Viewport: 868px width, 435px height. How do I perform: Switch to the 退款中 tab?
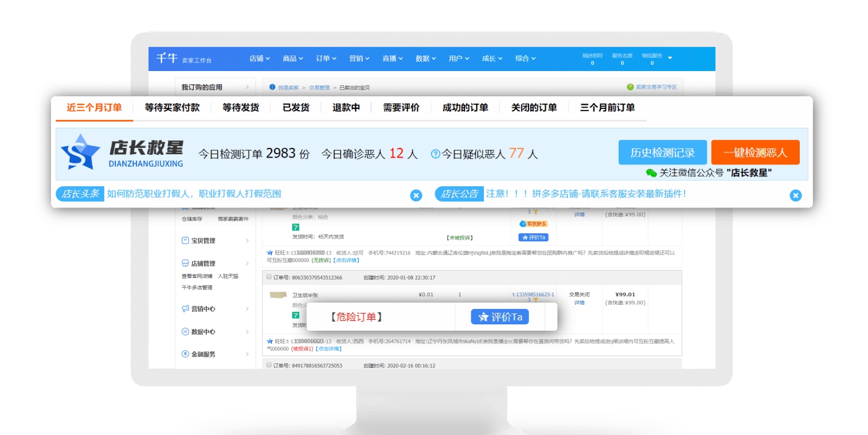[x=346, y=108]
